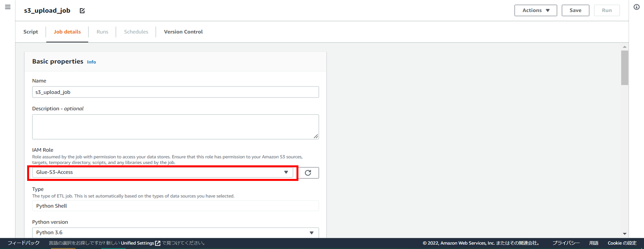This screenshot has height=249, width=644.
Task: Switch to the Script tab
Action: coord(31,32)
